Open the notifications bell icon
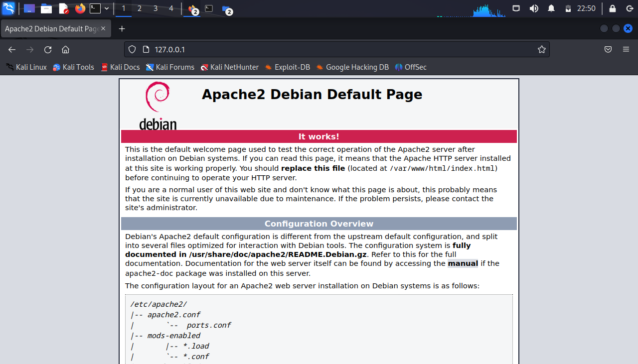The image size is (638, 364). [551, 8]
